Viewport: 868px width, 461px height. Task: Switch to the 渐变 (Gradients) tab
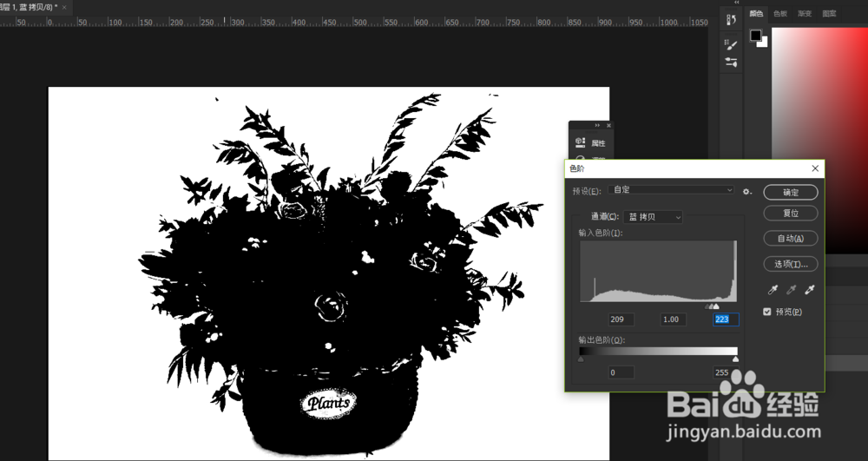point(805,14)
